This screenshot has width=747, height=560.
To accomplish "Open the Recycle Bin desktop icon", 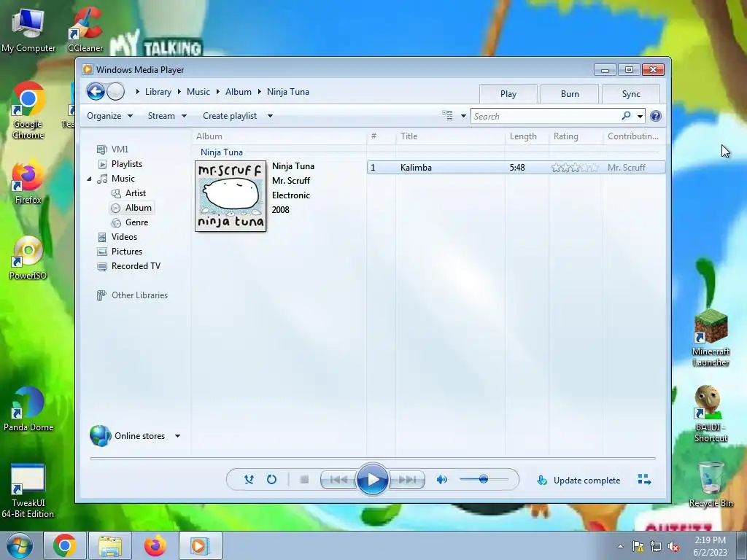I will [x=711, y=484].
